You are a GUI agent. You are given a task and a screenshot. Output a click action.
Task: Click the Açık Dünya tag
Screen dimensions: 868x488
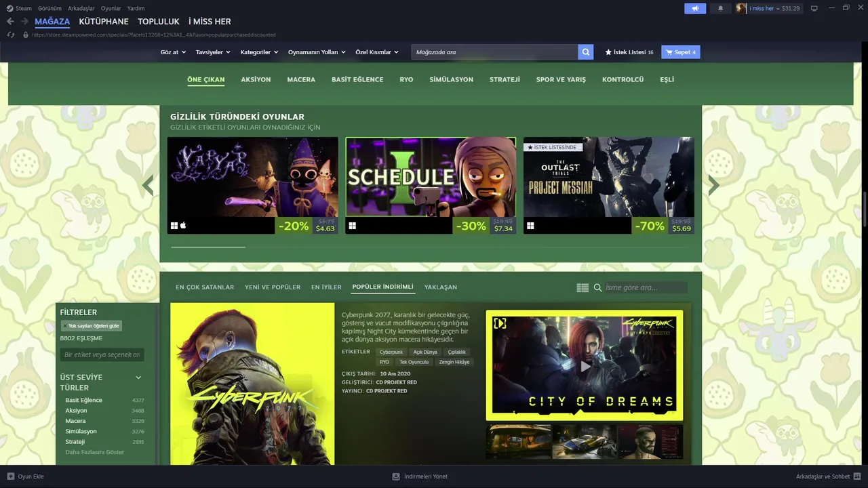[x=425, y=352]
